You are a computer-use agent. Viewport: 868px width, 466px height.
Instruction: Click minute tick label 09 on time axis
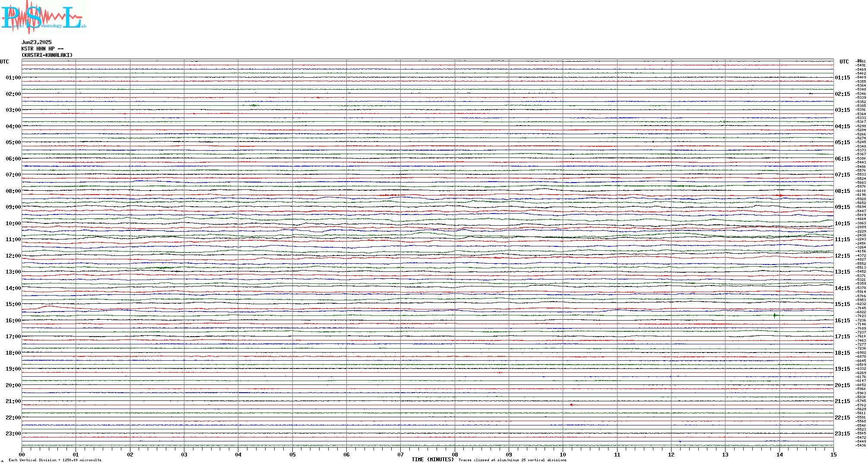[x=509, y=454]
